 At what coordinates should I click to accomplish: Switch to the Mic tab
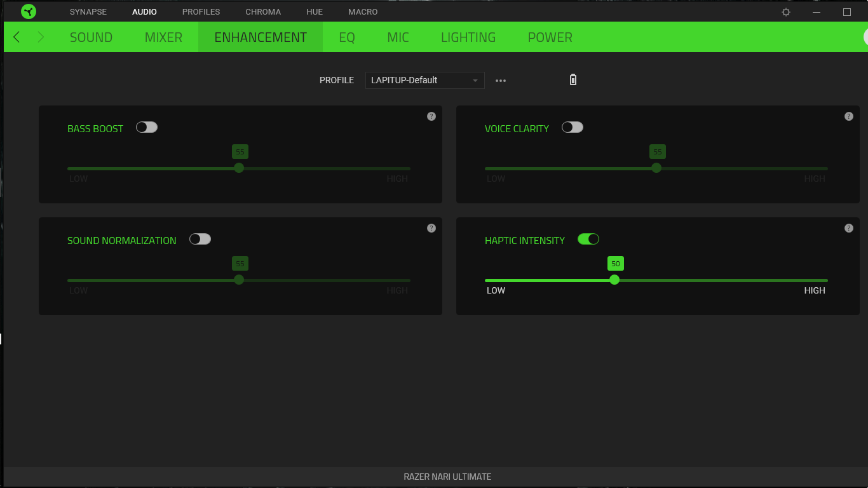[x=398, y=37]
